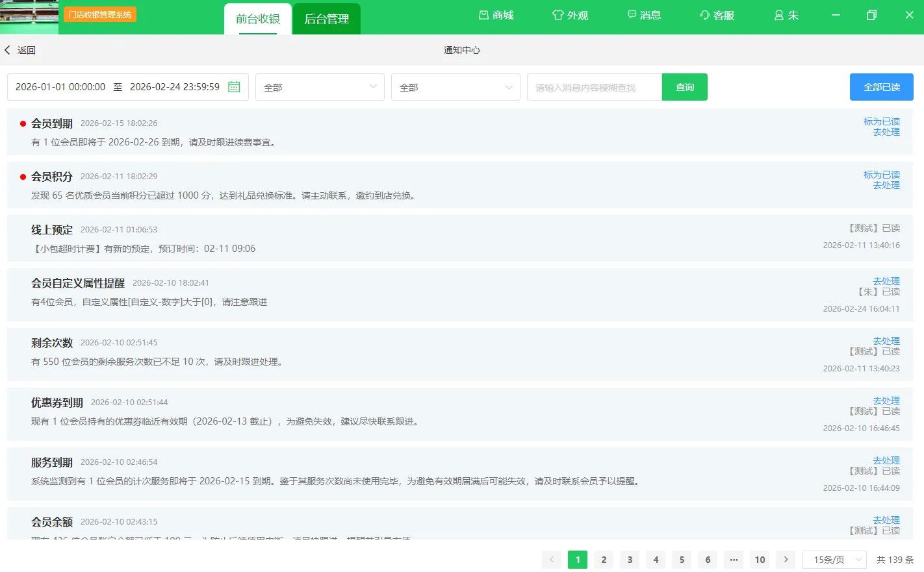The image size is (924, 572).
Task: Switch to the 后台管理 tab
Action: (327, 19)
